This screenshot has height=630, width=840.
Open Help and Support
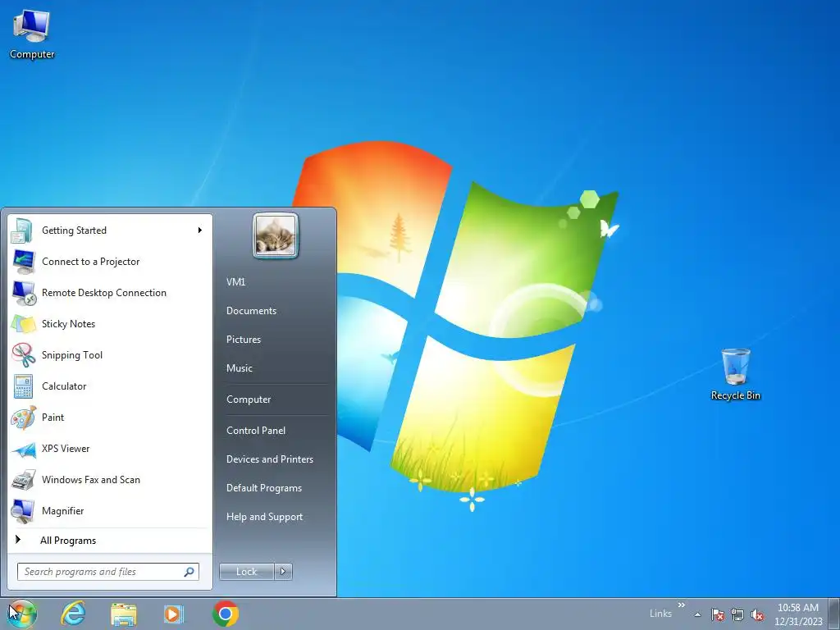[x=265, y=517]
